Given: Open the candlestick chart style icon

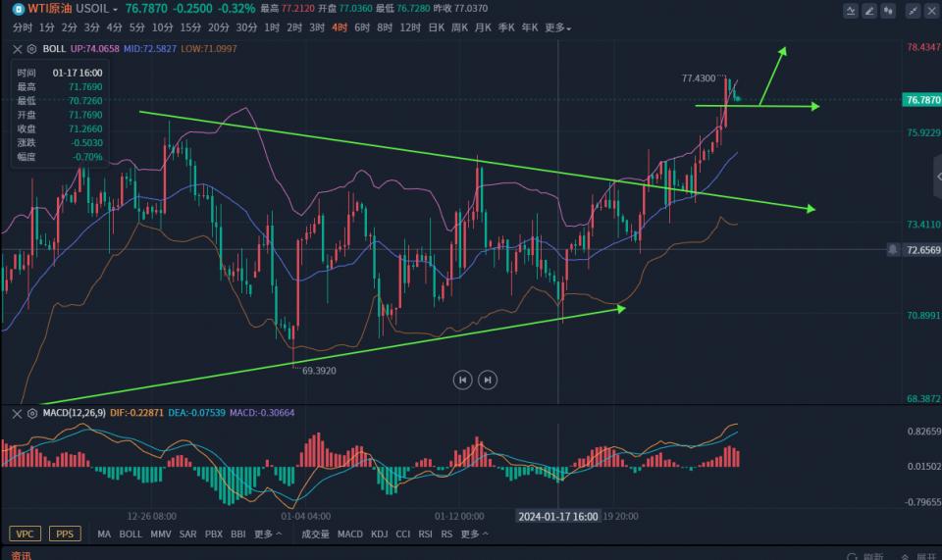Looking at the screenshot, I should pyautogui.click(x=888, y=10).
